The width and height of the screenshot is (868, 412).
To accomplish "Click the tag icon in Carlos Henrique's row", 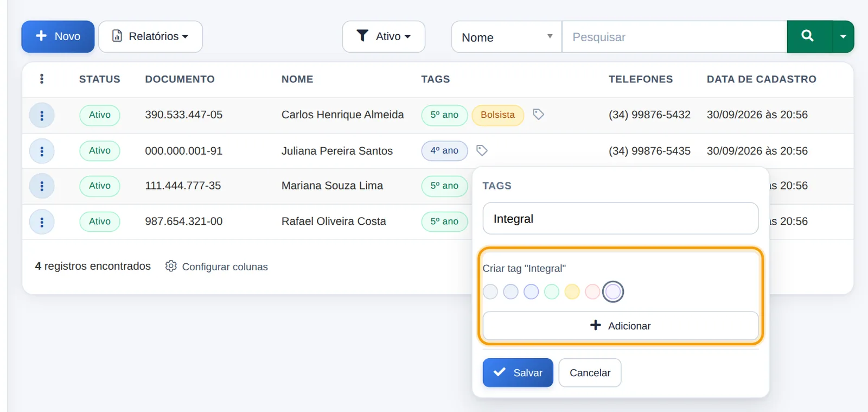I will [x=538, y=115].
